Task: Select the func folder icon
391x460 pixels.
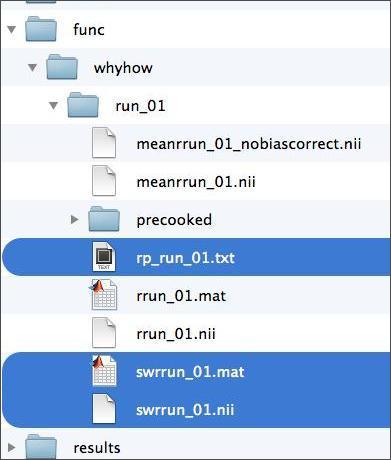Action: coord(41,29)
